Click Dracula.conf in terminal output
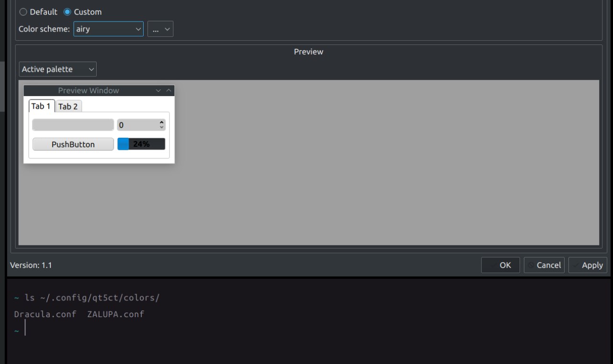The width and height of the screenshot is (613, 364). (x=45, y=314)
